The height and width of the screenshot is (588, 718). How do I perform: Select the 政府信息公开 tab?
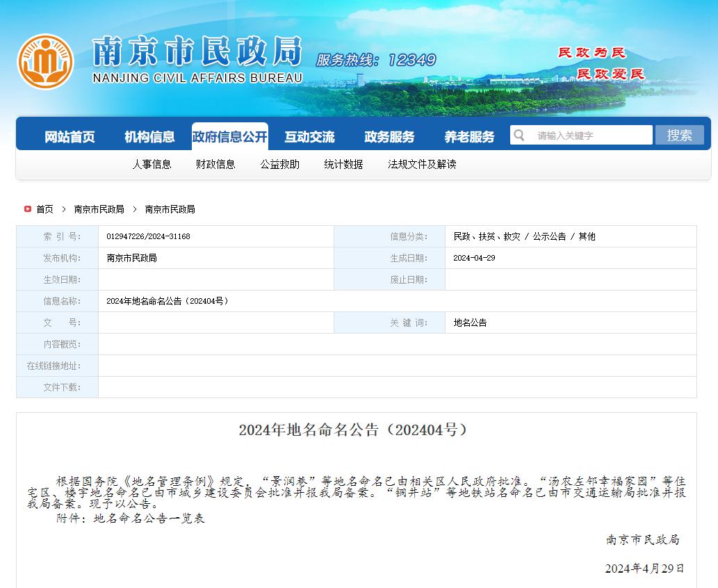[x=229, y=137]
